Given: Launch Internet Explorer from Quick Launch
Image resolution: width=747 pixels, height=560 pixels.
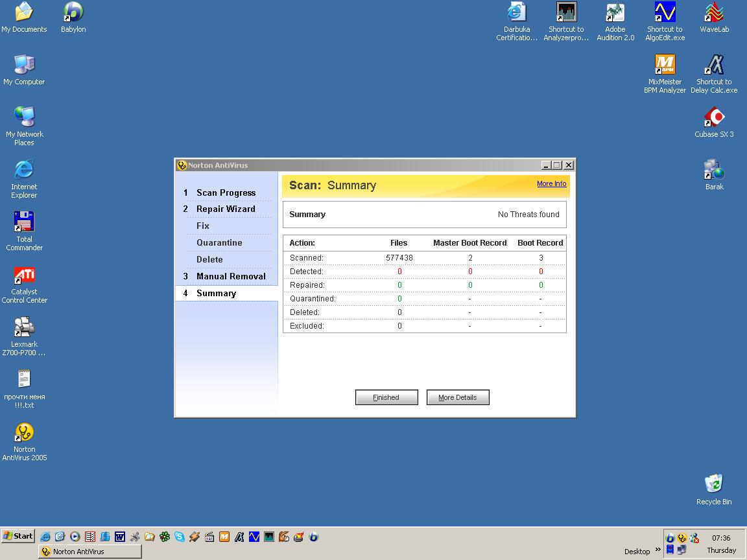Looking at the screenshot, I should point(45,537).
